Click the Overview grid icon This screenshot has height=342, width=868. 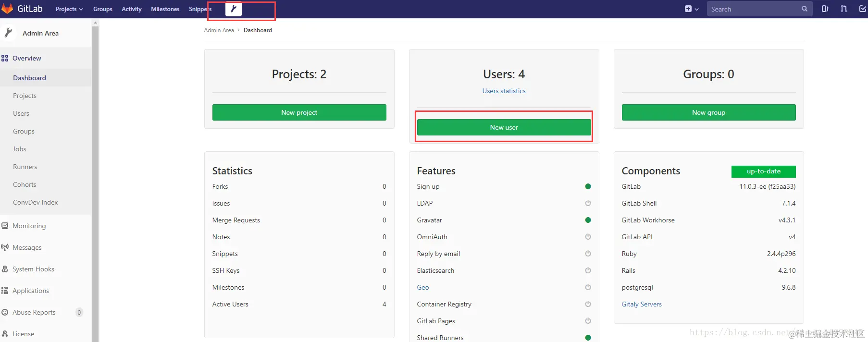click(x=5, y=58)
